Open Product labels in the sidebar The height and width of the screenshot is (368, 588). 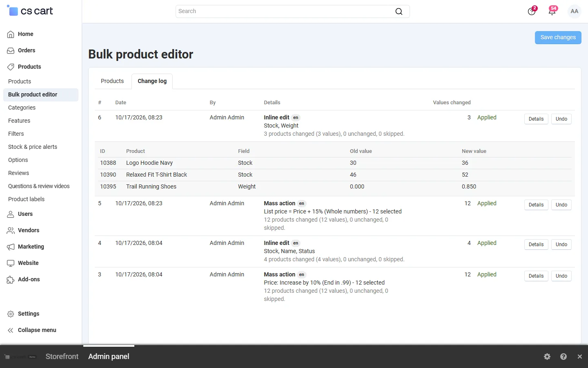tap(26, 199)
